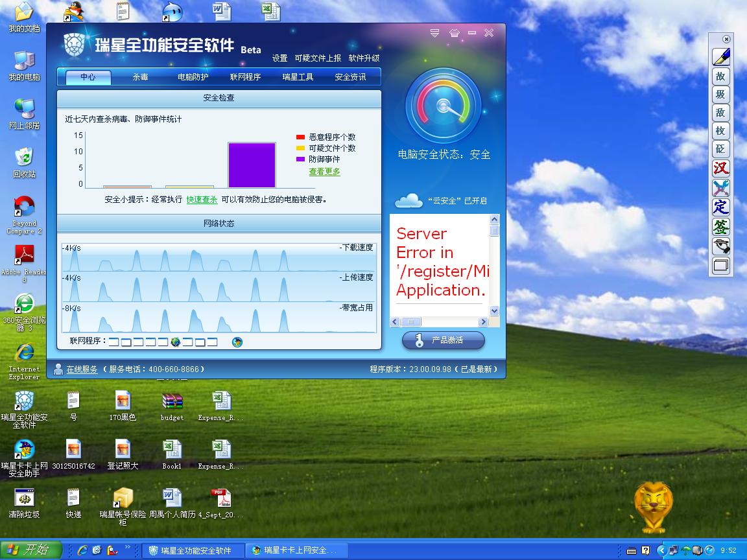Open the 中心 tab in Rising
747x560 pixels.
[x=88, y=76]
